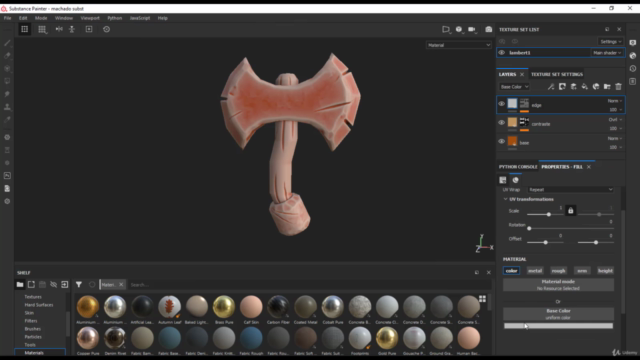
Task: Select the Polygon Fill tool
Action: pos(7,81)
